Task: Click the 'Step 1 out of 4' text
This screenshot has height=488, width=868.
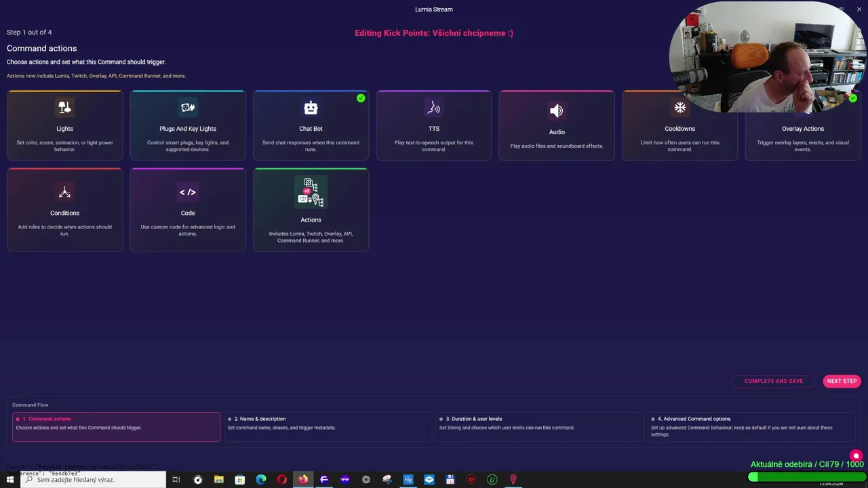Action: coord(29,32)
